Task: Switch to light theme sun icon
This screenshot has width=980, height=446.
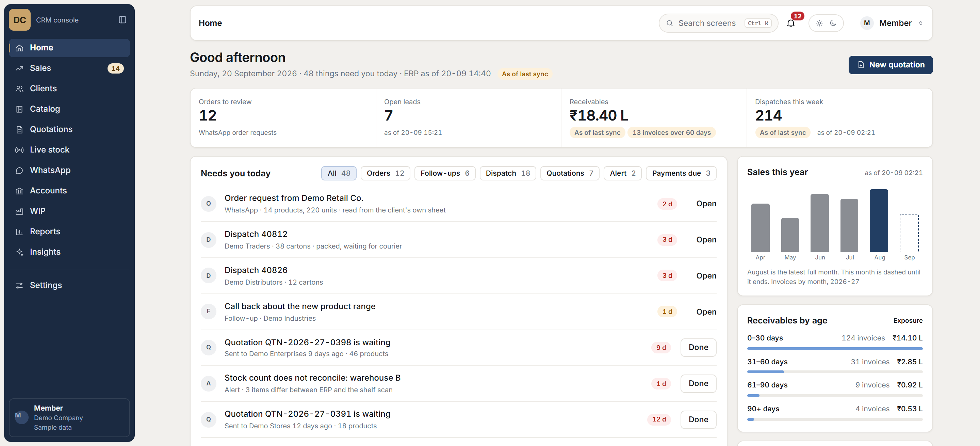Action: click(x=819, y=23)
